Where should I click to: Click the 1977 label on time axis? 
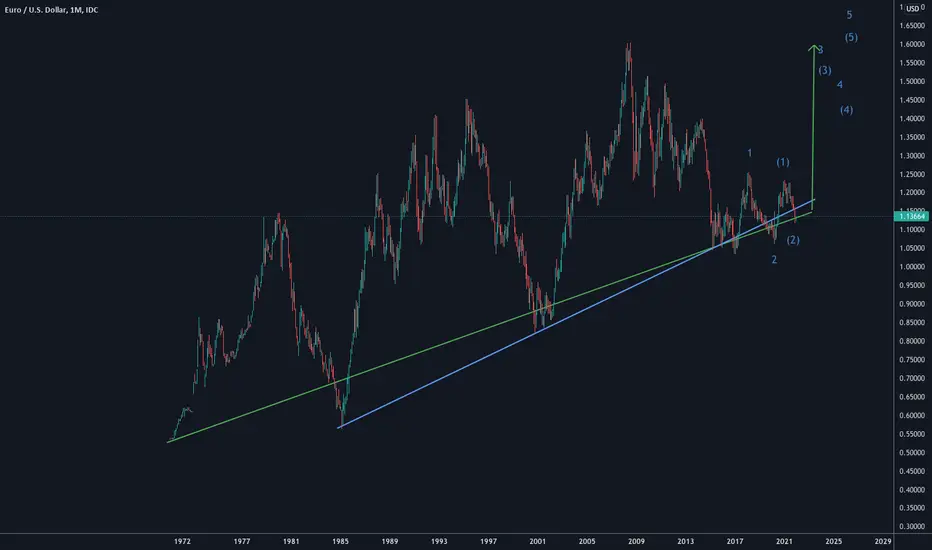(242, 541)
